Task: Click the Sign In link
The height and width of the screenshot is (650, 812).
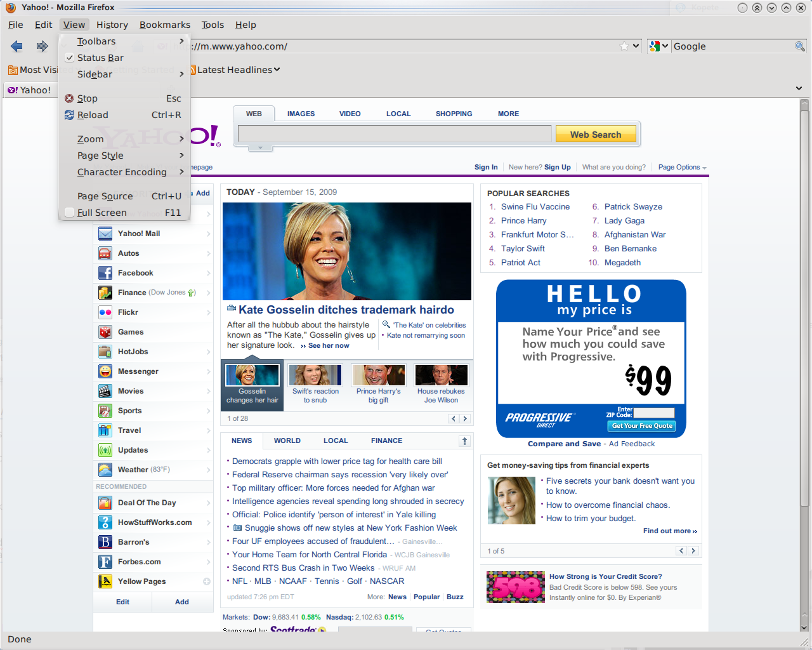Action: [x=486, y=168]
